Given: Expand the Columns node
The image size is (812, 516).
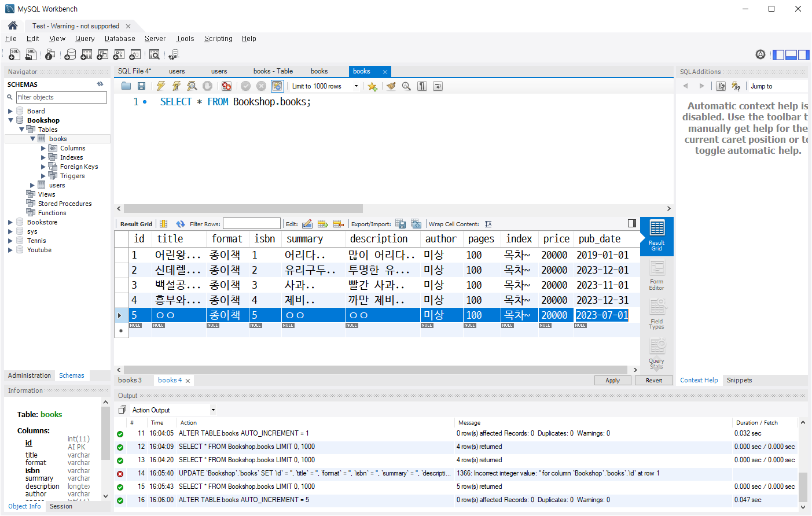Looking at the screenshot, I should coord(43,148).
